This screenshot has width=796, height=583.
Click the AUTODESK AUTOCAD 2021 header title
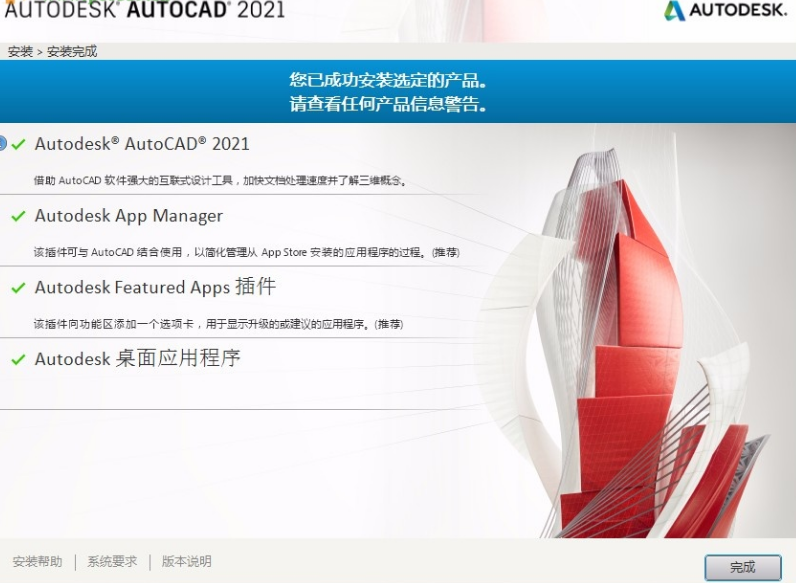point(145,10)
